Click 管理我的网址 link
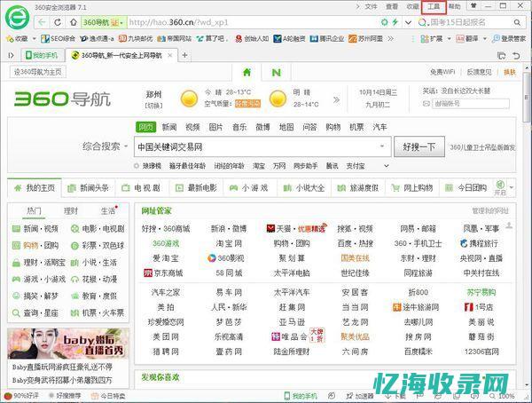Image resolution: width=532 pixels, height=403 pixels. pyautogui.click(x=490, y=211)
